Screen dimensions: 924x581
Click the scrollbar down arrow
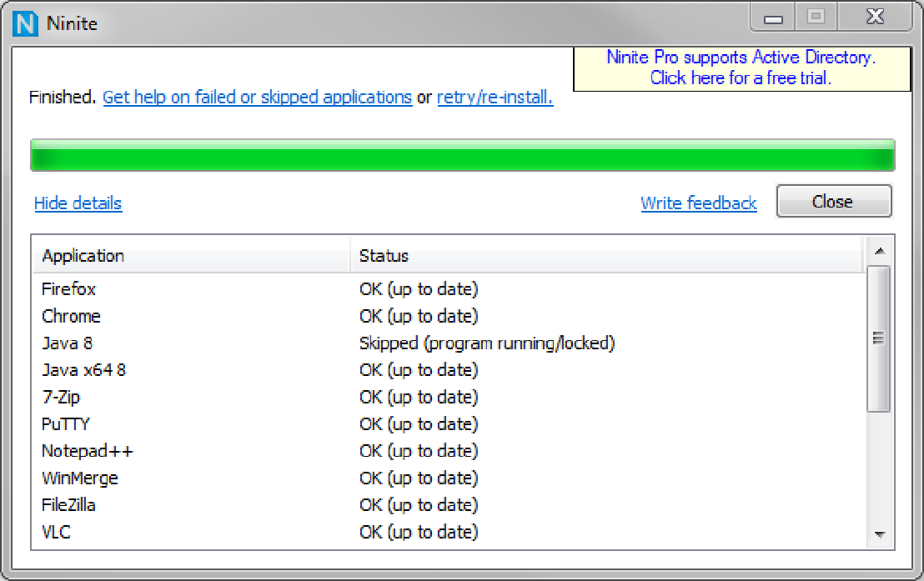(x=880, y=534)
